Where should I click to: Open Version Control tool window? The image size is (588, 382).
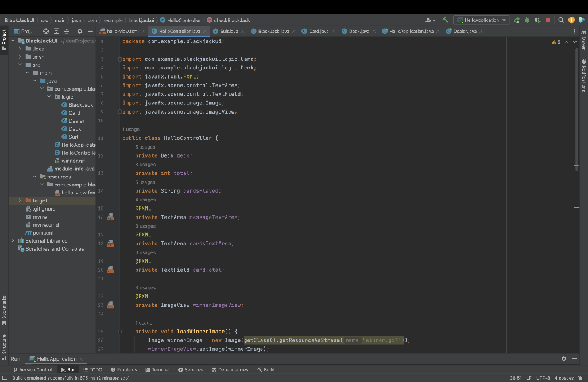[32, 369]
